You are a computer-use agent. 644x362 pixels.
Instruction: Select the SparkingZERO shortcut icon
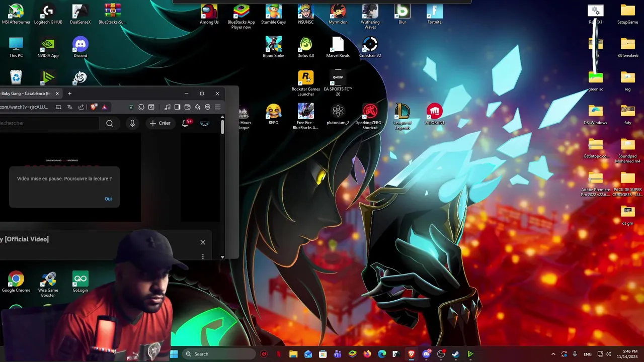pyautogui.click(x=370, y=117)
